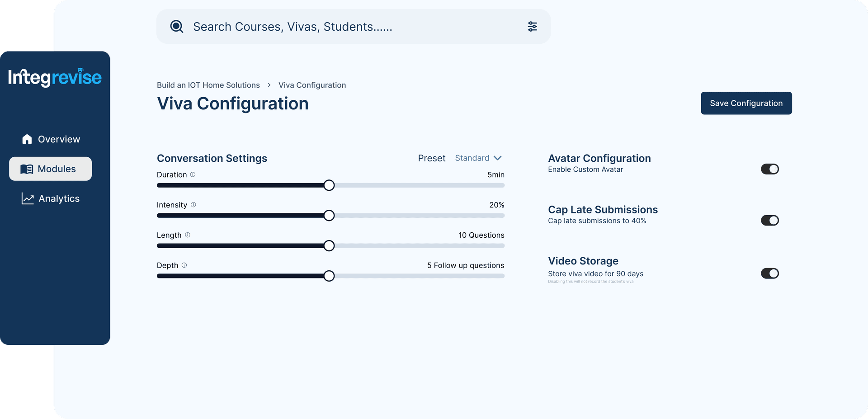Open the Depth info tooltip icon

pyautogui.click(x=184, y=265)
